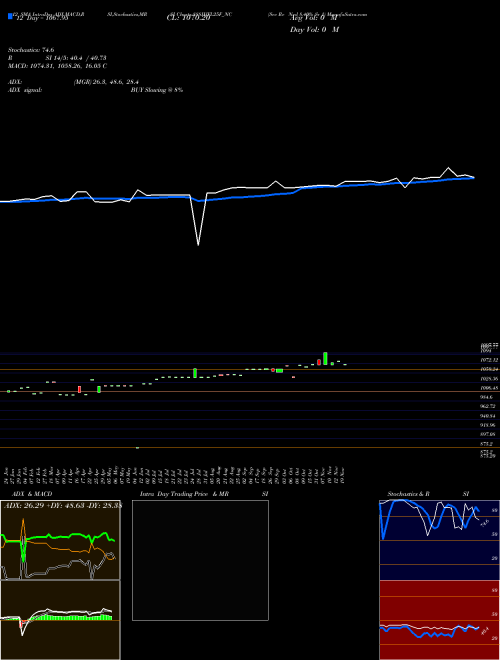Click the Stochastics & RSI panel title
This screenshot has height=660, width=500.
(428, 494)
